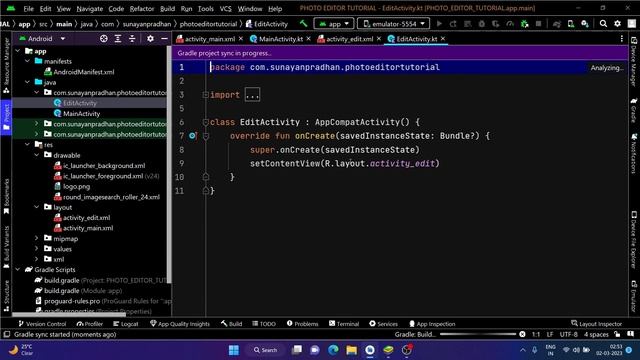The width and height of the screenshot is (640, 360).
Task: Open the File menu
Action: [x=29, y=8]
